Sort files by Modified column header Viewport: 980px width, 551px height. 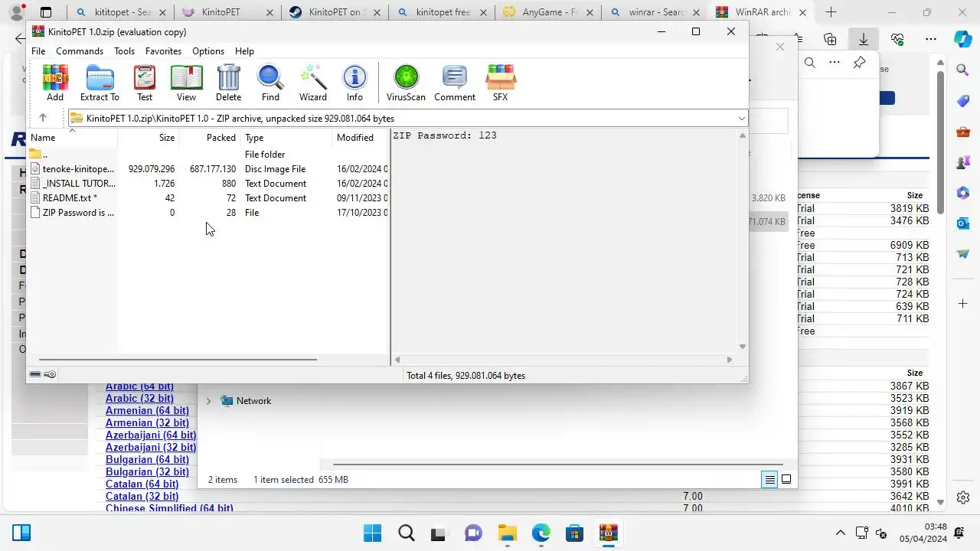(361, 138)
